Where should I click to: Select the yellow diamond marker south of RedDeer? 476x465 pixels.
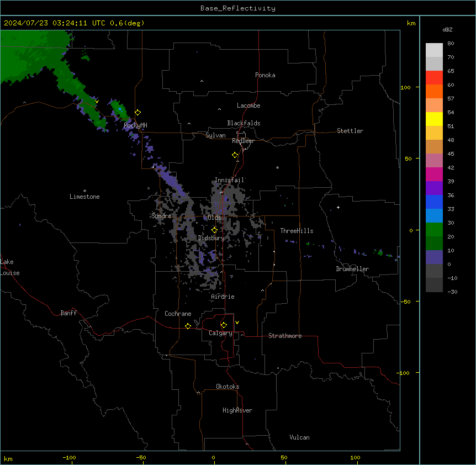click(x=235, y=155)
